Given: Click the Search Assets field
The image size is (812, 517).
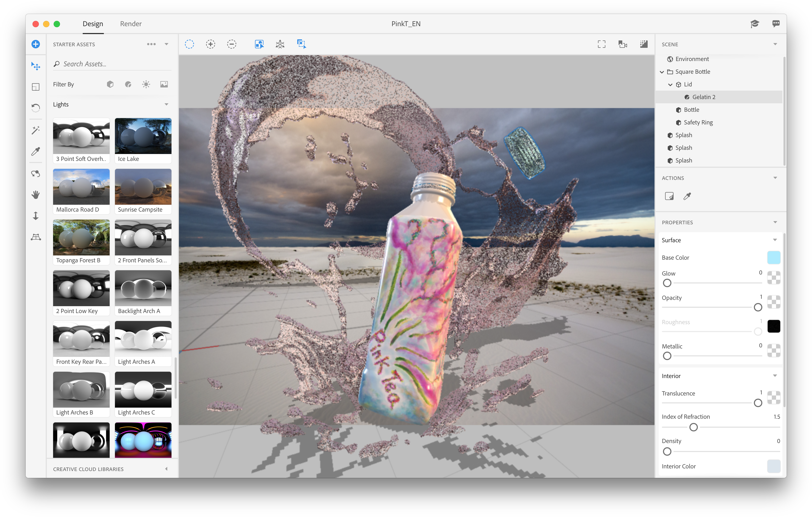Looking at the screenshot, I should coord(112,64).
